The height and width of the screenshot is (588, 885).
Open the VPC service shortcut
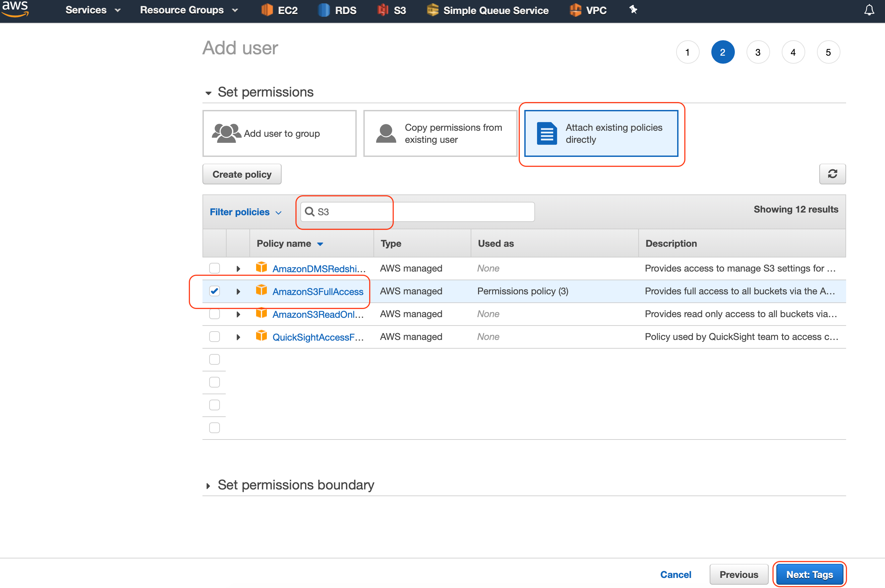coord(588,10)
